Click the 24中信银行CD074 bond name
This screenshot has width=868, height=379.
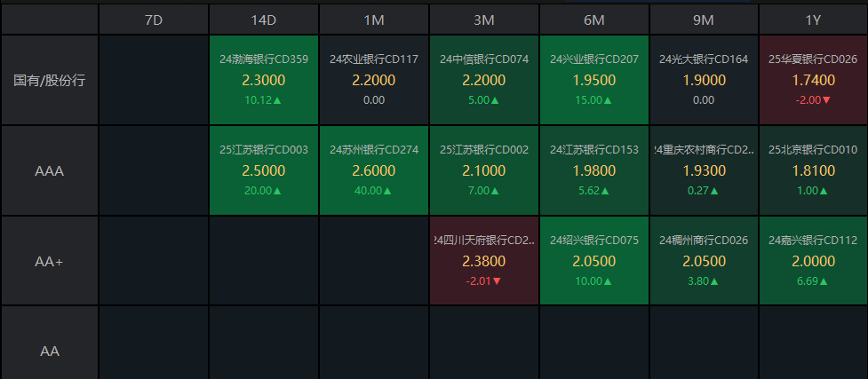[484, 59]
